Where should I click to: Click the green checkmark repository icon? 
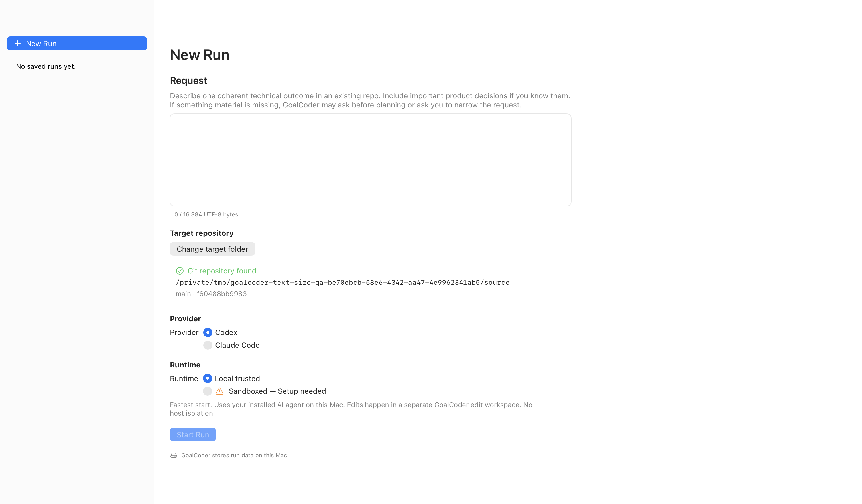point(180,271)
